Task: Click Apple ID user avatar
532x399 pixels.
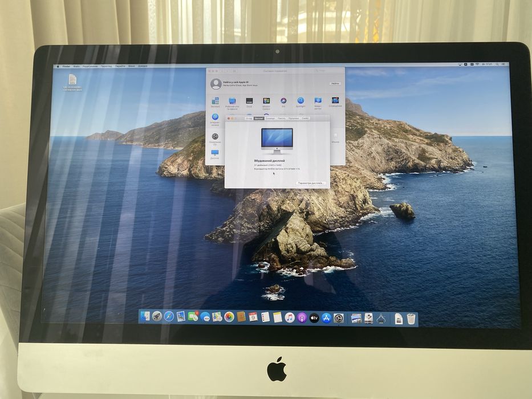Action: pyautogui.click(x=216, y=83)
